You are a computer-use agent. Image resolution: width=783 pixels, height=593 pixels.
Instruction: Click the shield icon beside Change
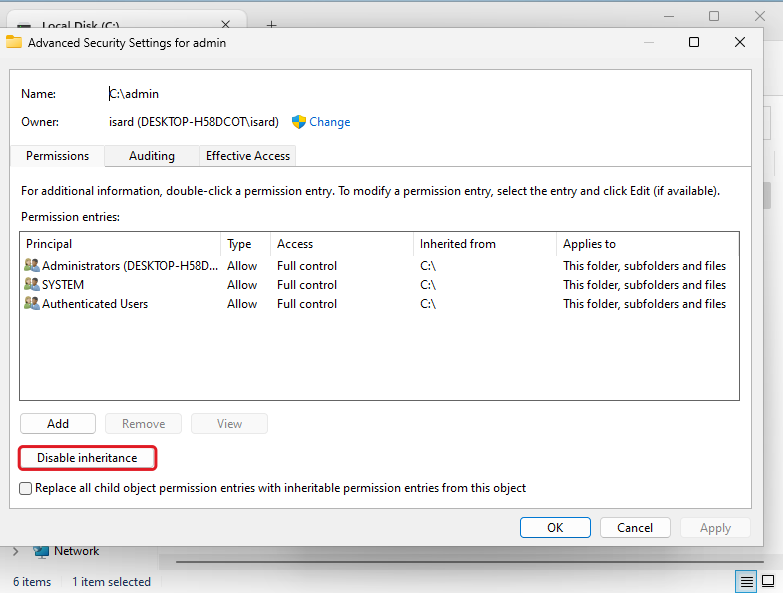pos(298,122)
